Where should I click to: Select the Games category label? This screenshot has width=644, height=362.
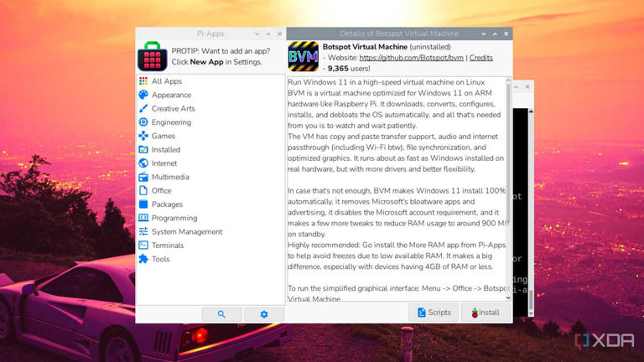click(163, 136)
